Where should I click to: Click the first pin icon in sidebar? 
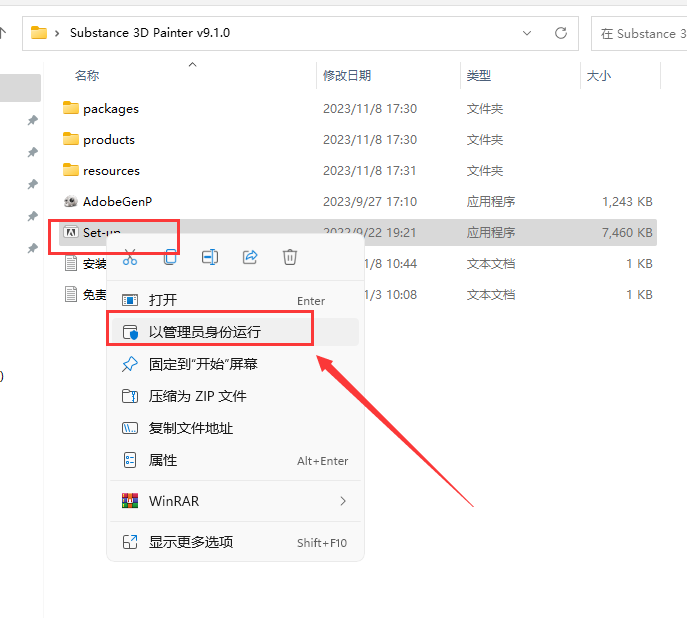click(x=32, y=120)
